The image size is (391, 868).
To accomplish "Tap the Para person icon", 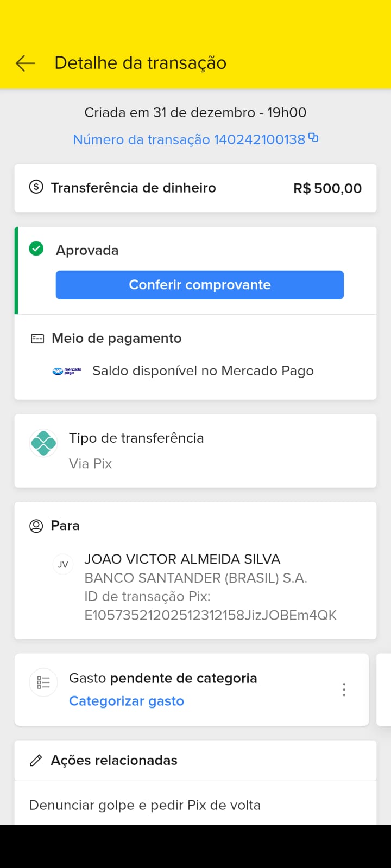I will point(36,526).
